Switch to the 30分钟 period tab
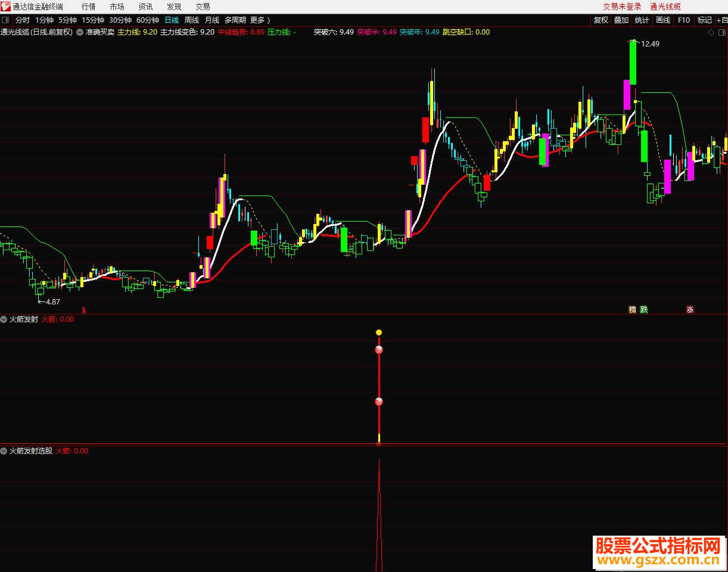The height and width of the screenshot is (572, 728). tap(120, 20)
